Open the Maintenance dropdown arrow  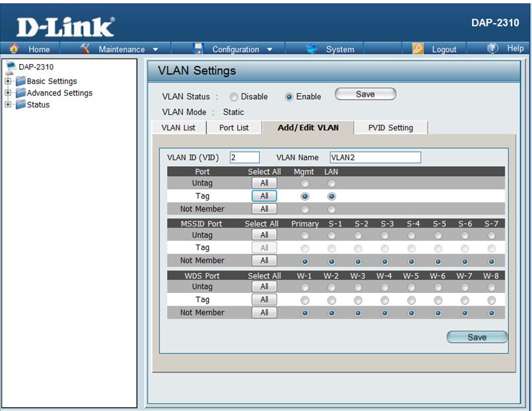pyautogui.click(x=156, y=49)
